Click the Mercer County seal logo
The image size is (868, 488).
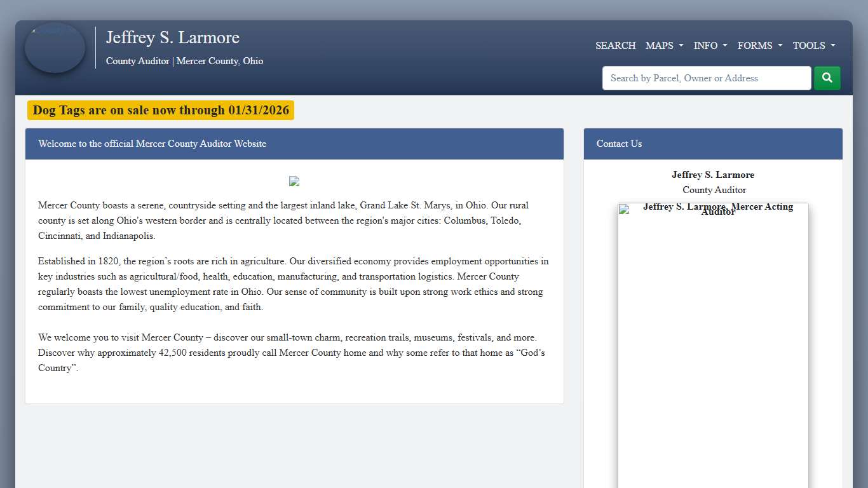(55, 48)
